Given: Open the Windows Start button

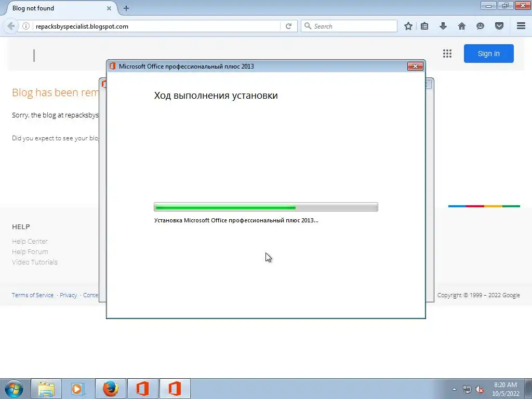Looking at the screenshot, I should click(x=14, y=389).
